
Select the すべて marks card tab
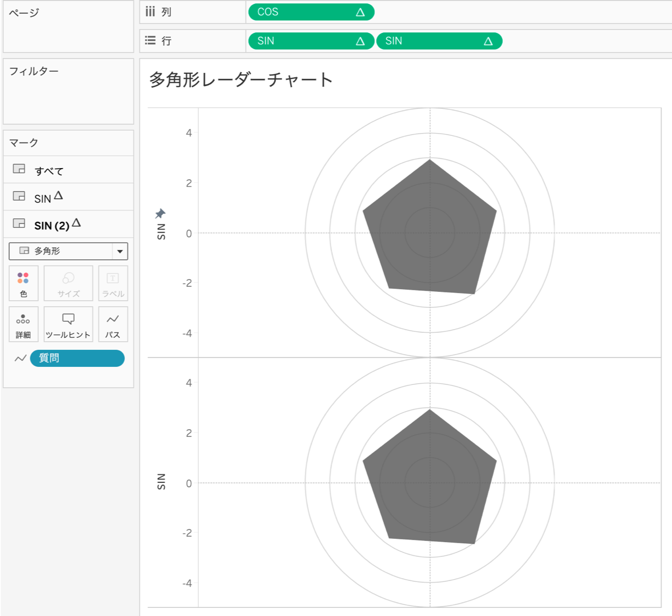(x=68, y=170)
